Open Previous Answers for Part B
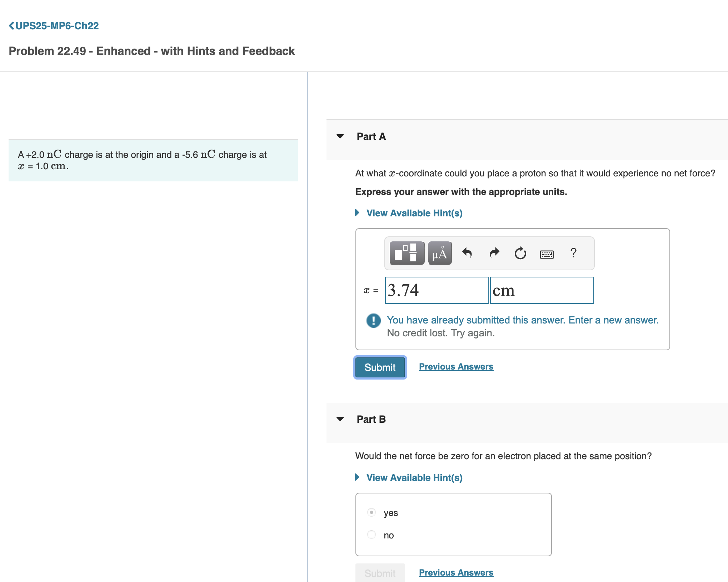Viewport: 728px width, 582px height. (456, 572)
